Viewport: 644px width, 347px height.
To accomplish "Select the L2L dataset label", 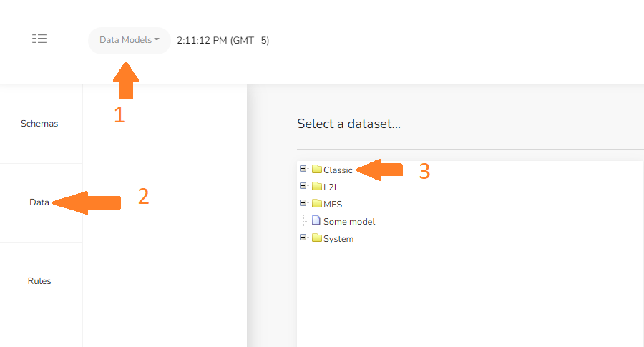I will click(331, 187).
